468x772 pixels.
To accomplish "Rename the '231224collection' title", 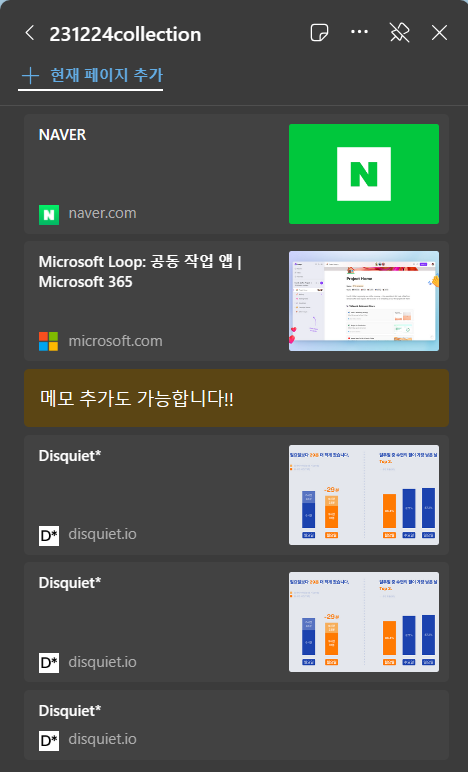I will click(125, 34).
